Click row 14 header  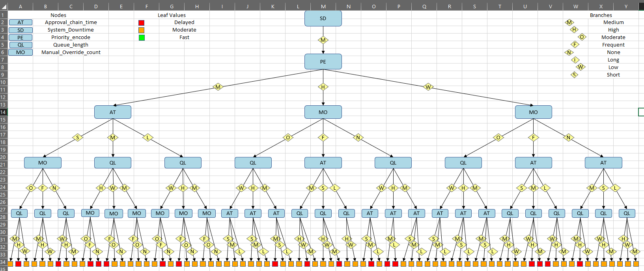point(4,112)
